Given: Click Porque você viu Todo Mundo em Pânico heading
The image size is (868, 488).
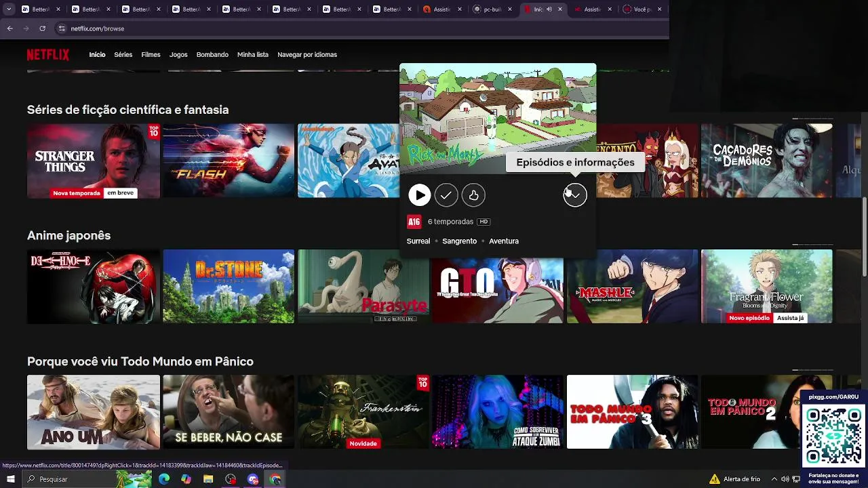Looking at the screenshot, I should pos(140,362).
